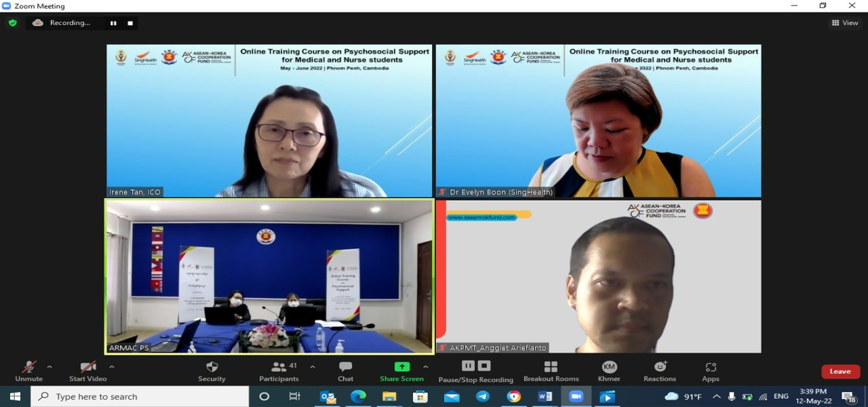The image size is (868, 407).
Task: Open the Zoom Apps panel
Action: (710, 371)
